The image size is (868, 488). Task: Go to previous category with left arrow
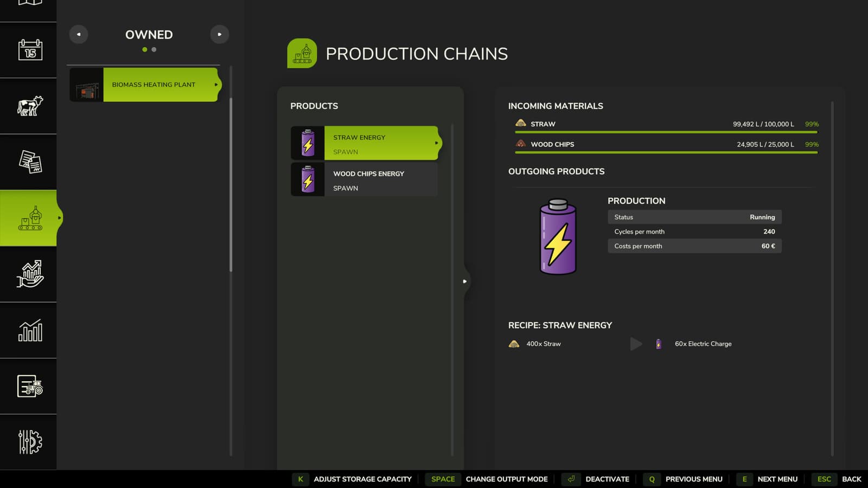pos(79,34)
